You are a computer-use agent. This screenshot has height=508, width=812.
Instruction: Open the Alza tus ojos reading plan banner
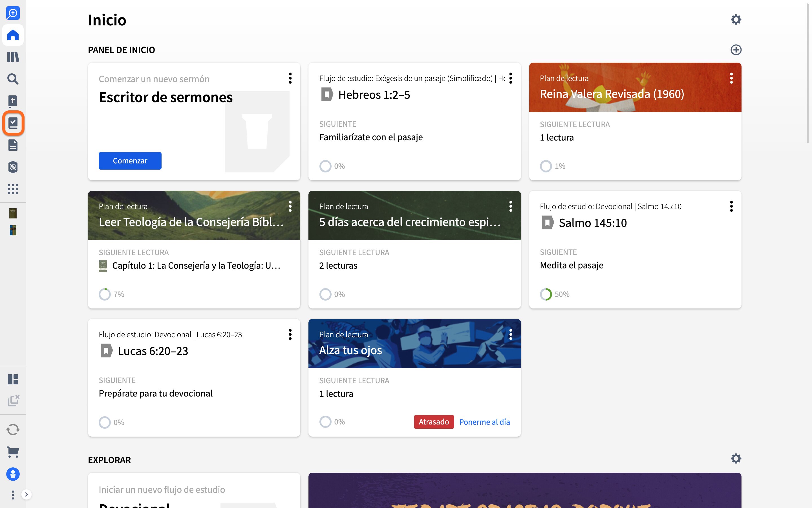[x=414, y=343]
